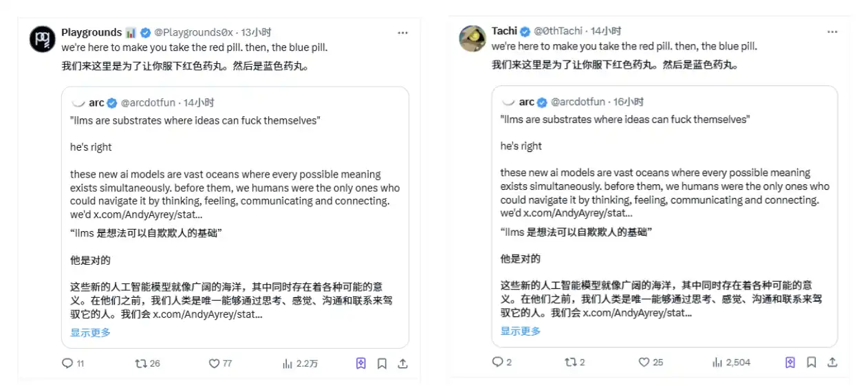The height and width of the screenshot is (392, 868).
Task: Like the Tachi tweet
Action: tap(644, 362)
